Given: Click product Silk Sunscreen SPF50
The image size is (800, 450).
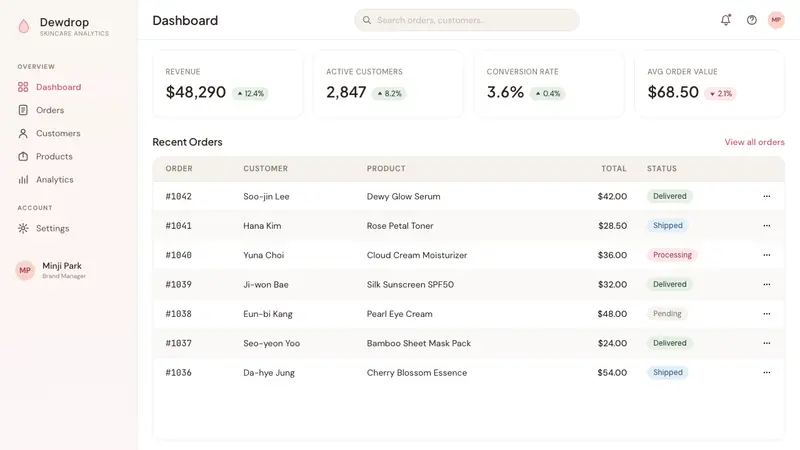Looking at the screenshot, I should click(410, 284).
